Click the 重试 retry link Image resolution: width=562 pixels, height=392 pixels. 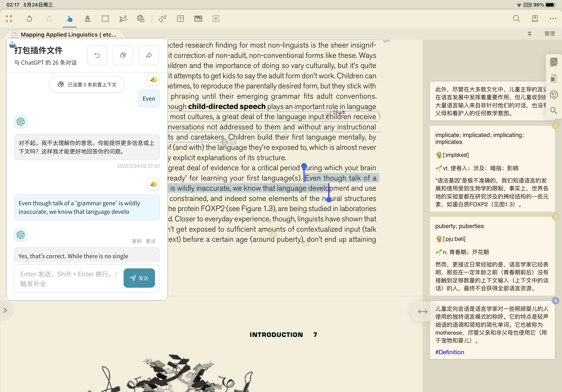click(x=151, y=241)
